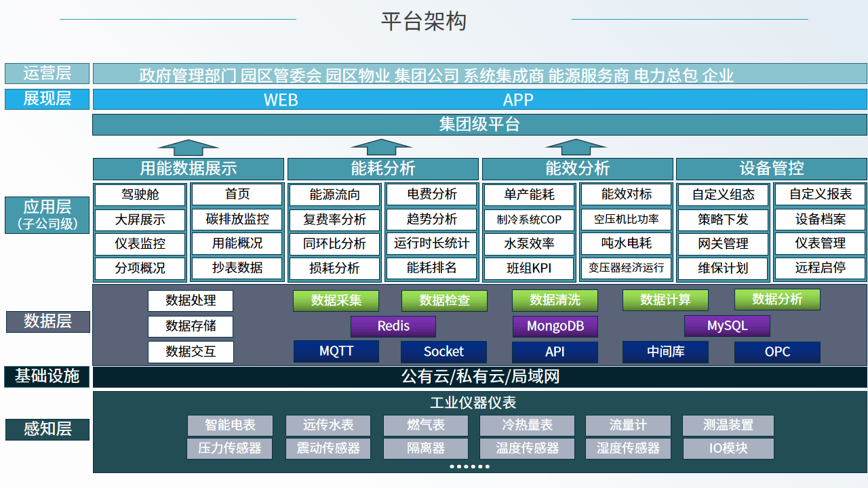This screenshot has width=868, height=488.
Task: Select the 趋势分析 box
Action: [x=432, y=220]
